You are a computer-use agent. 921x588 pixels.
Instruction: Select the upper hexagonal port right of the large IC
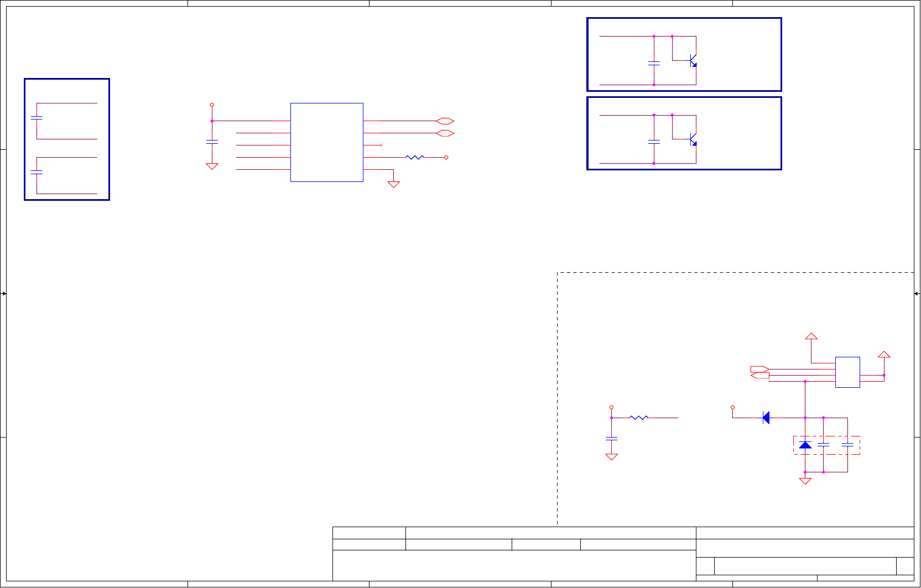445,121
